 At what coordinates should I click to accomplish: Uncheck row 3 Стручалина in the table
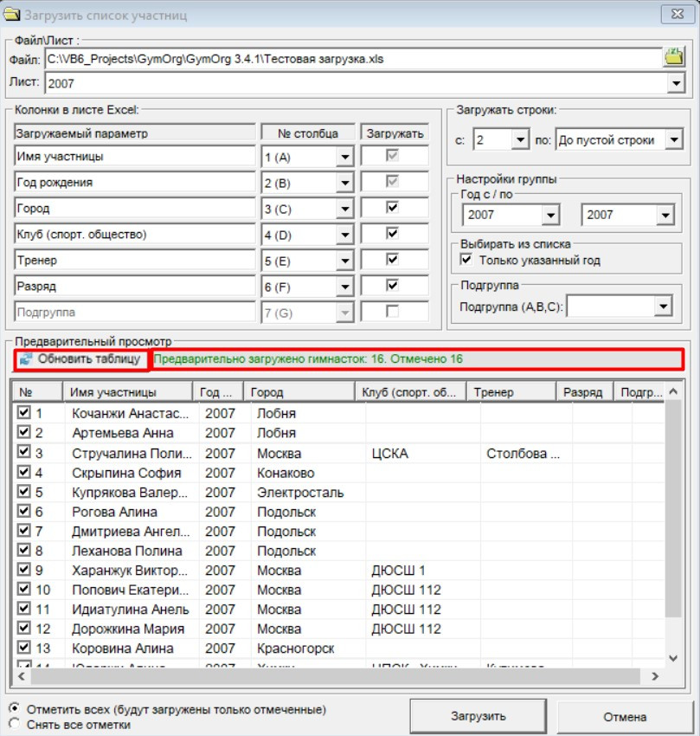click(23, 454)
